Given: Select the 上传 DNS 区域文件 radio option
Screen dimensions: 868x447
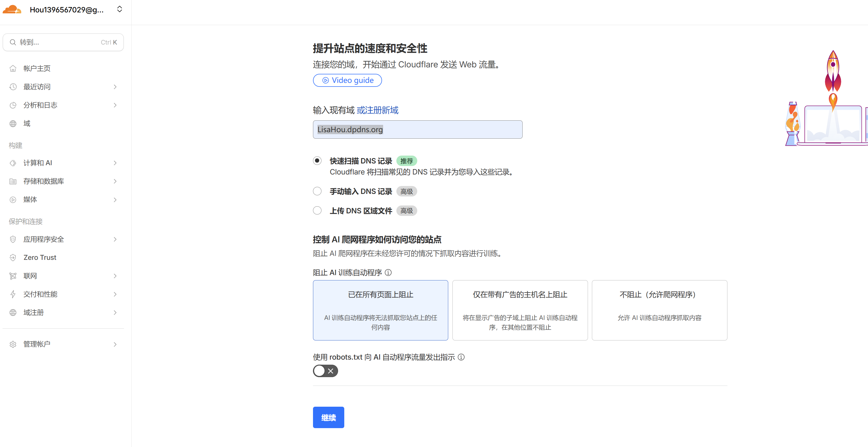Looking at the screenshot, I should (x=317, y=211).
